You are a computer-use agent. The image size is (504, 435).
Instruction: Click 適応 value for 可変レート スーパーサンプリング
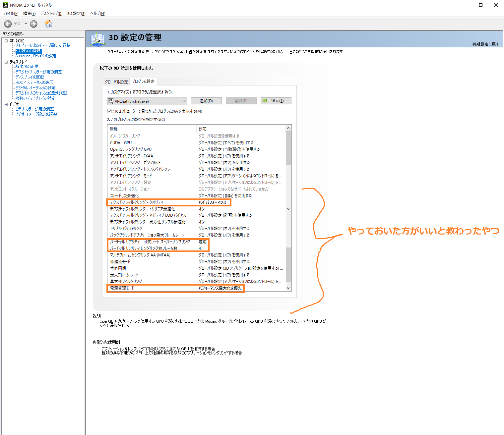point(203,242)
